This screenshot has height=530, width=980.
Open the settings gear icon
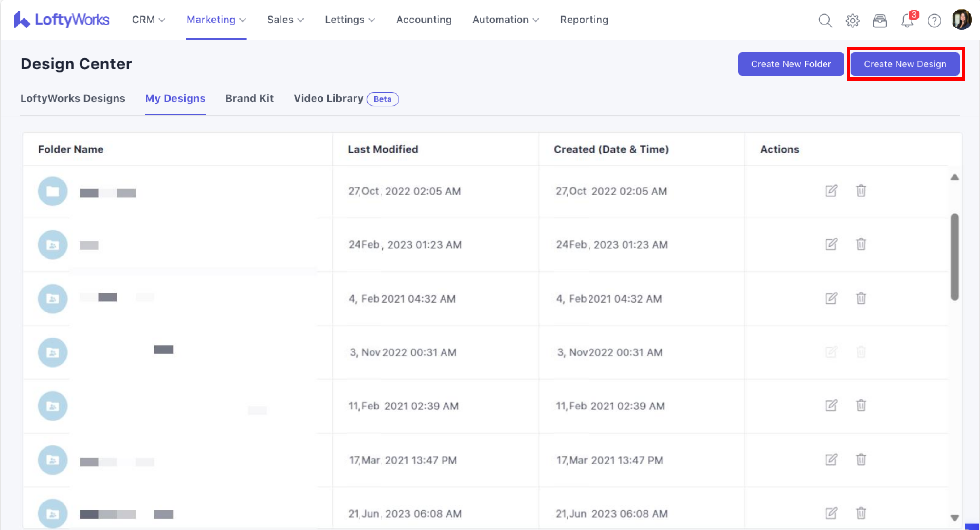coord(852,20)
